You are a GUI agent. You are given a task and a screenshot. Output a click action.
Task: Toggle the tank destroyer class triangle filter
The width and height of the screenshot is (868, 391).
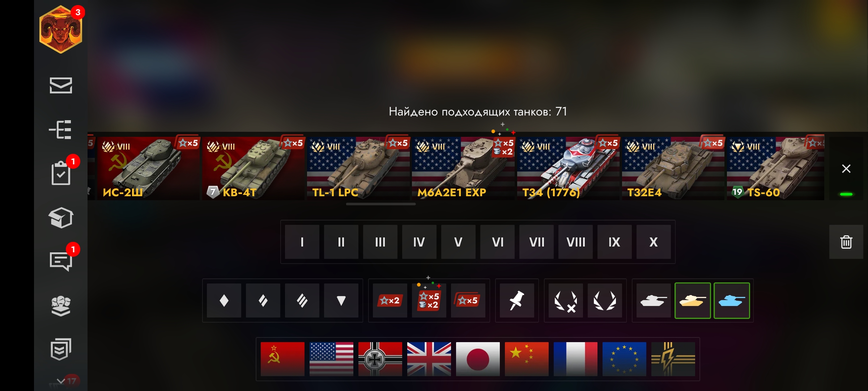341,300
